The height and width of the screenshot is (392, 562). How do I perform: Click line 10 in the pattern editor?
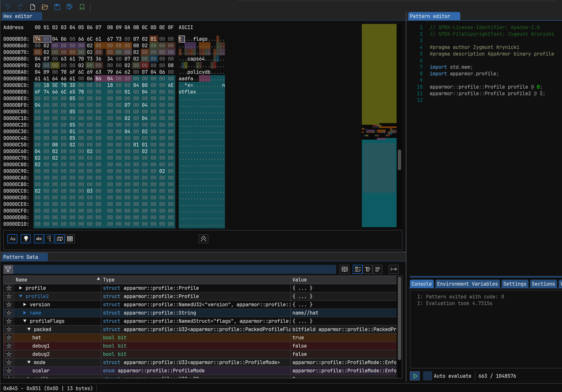pyautogui.click(x=486, y=87)
